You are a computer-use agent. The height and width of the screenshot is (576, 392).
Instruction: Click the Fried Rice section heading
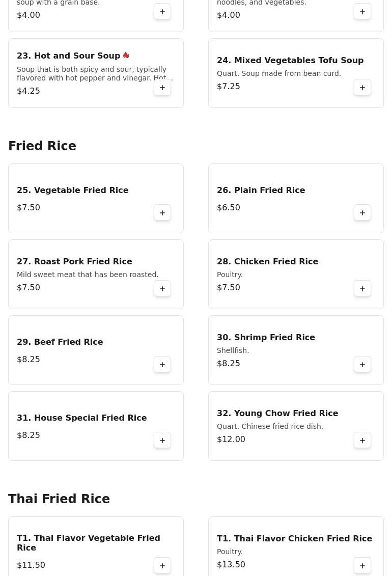coord(42,146)
